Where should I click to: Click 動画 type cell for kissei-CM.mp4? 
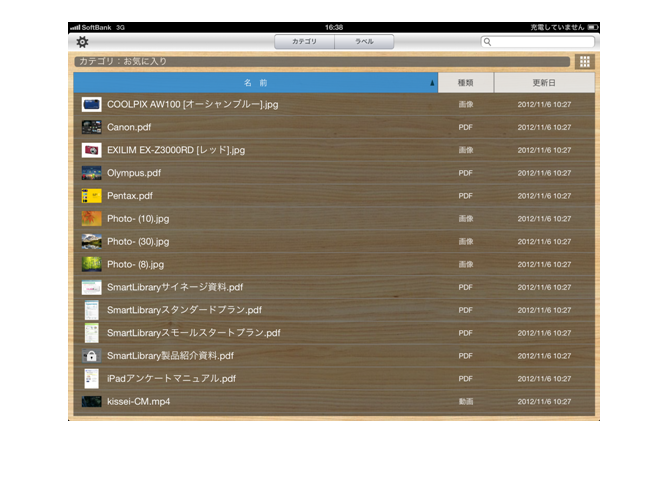[x=466, y=401]
